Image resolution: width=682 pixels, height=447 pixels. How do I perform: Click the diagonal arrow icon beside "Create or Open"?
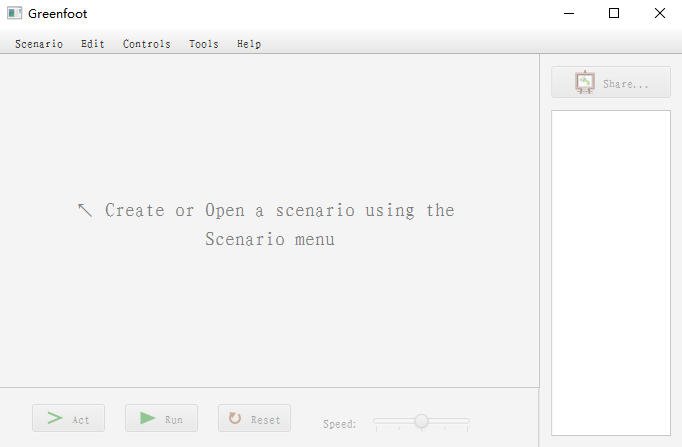[85, 210]
